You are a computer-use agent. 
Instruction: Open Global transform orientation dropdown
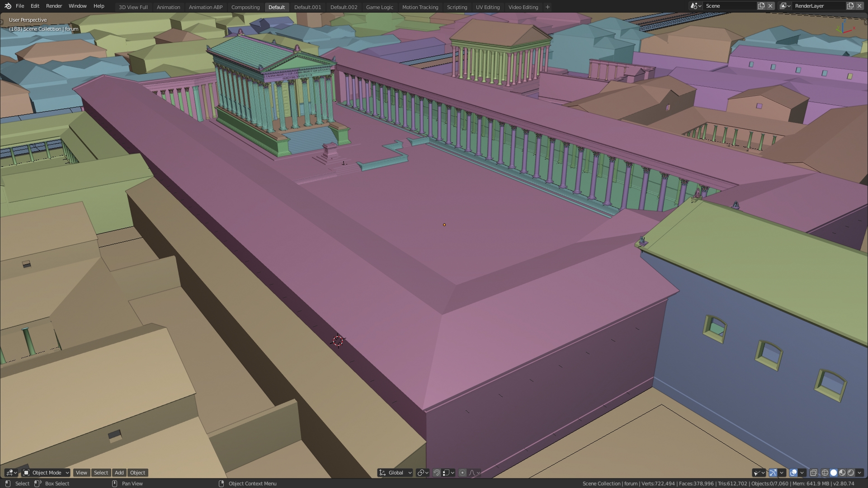click(x=396, y=473)
